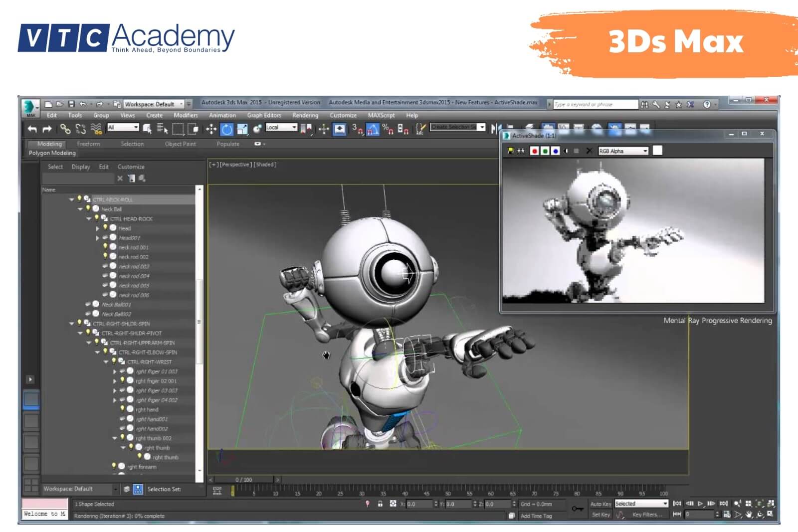This screenshot has width=798, height=532.
Task: Select the Pan hand icon near playback controls
Action: click(x=749, y=514)
